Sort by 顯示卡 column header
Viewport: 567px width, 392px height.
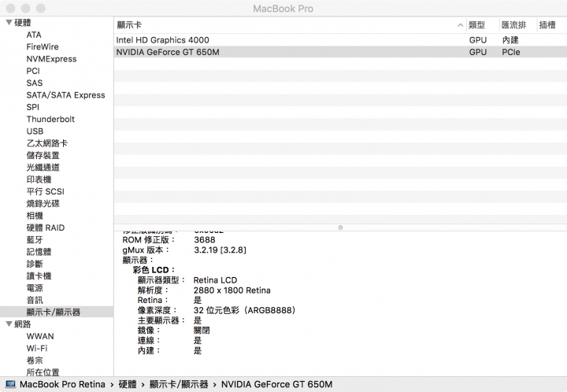[x=129, y=25]
